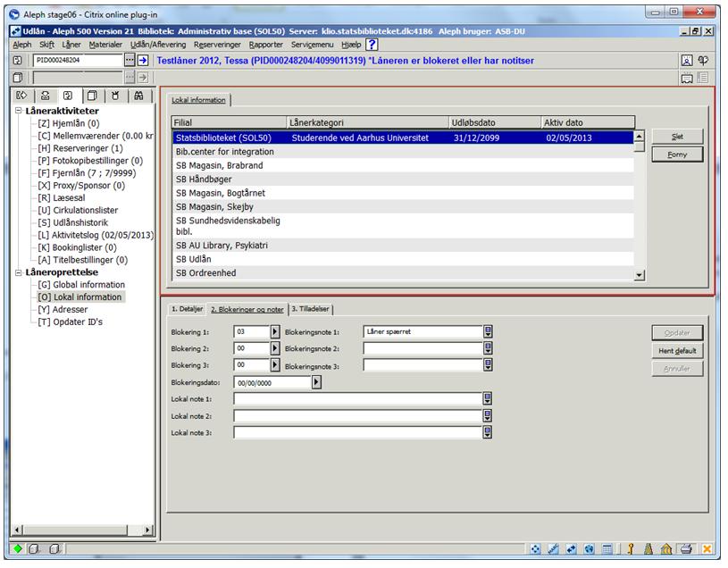Select the Global information tree item
The width and height of the screenshot is (728, 568).
coord(80,285)
